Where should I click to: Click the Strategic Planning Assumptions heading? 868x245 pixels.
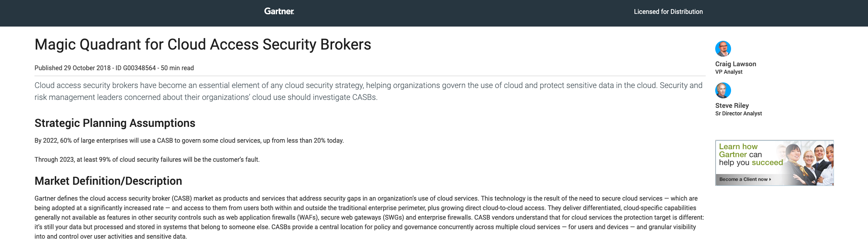115,123
